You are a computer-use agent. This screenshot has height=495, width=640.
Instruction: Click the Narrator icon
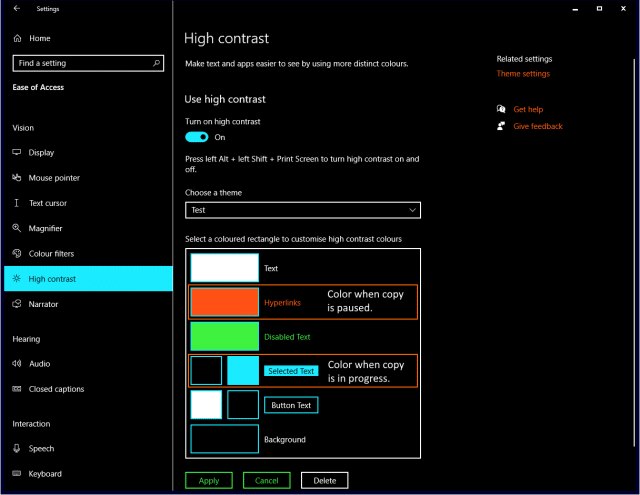[17, 304]
